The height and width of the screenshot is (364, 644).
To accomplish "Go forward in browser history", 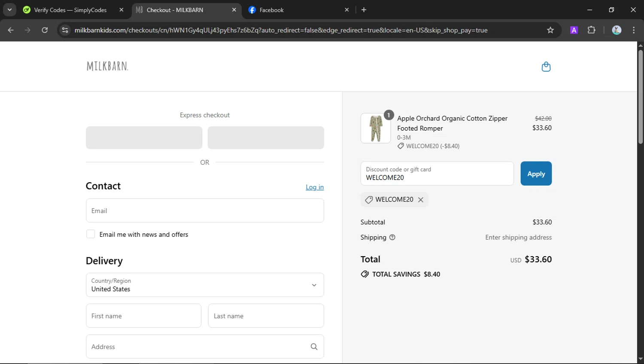I will pos(27,30).
